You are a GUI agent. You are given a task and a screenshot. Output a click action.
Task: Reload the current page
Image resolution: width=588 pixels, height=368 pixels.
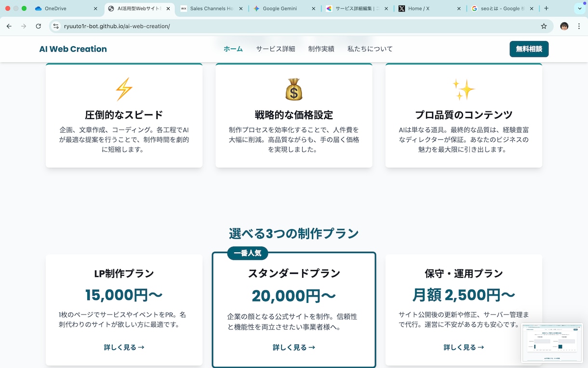tap(39, 26)
